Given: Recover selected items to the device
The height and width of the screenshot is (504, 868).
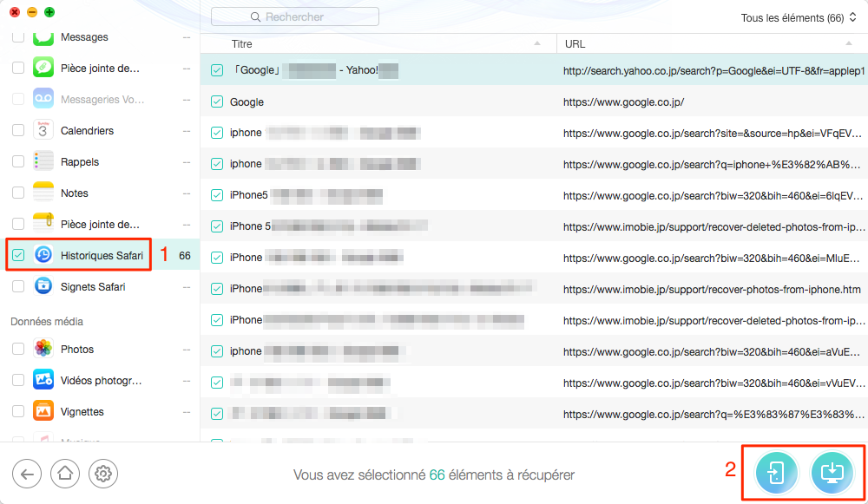Looking at the screenshot, I should (x=776, y=473).
